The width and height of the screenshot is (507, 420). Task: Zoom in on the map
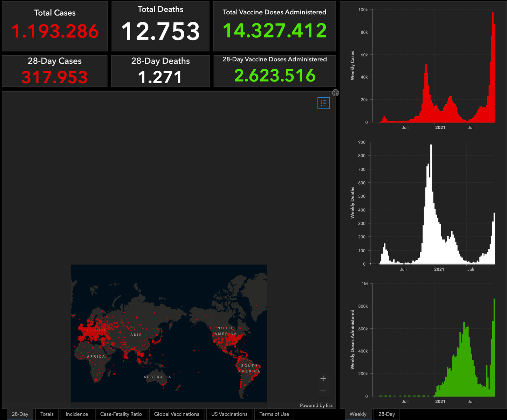[x=323, y=378]
